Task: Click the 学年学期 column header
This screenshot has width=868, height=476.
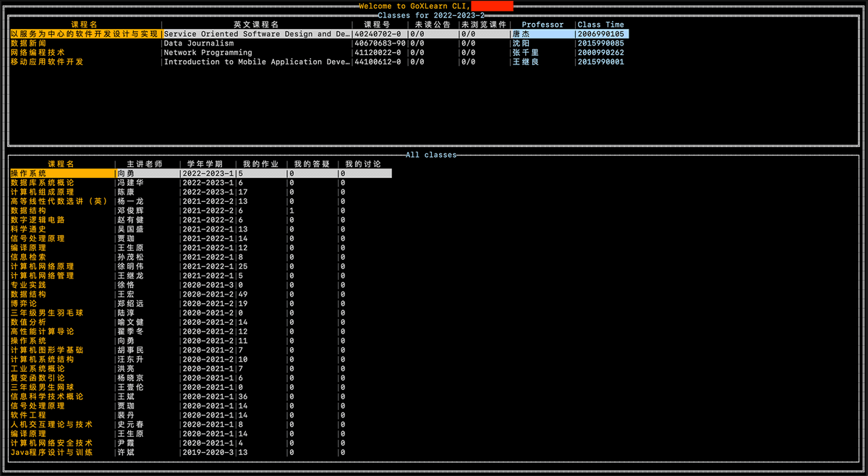Action: pyautogui.click(x=205, y=164)
